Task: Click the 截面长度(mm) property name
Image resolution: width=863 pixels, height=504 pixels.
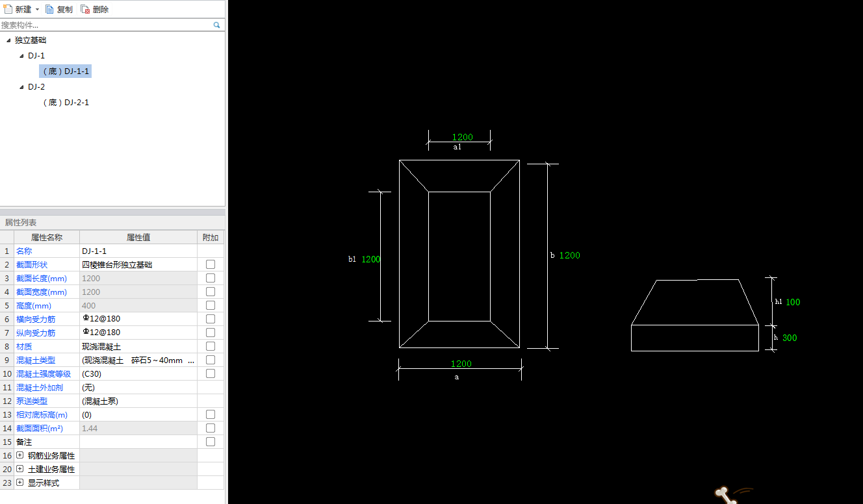Action: (x=42, y=278)
